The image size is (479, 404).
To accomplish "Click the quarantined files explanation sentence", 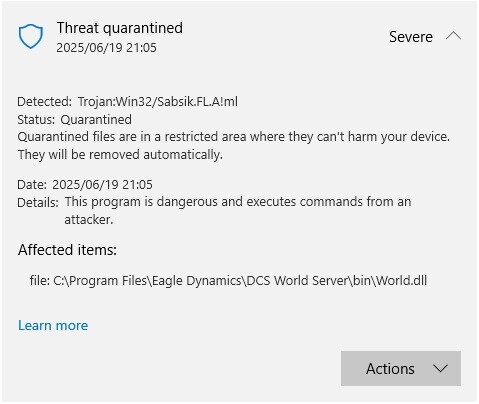I will click(234, 137).
